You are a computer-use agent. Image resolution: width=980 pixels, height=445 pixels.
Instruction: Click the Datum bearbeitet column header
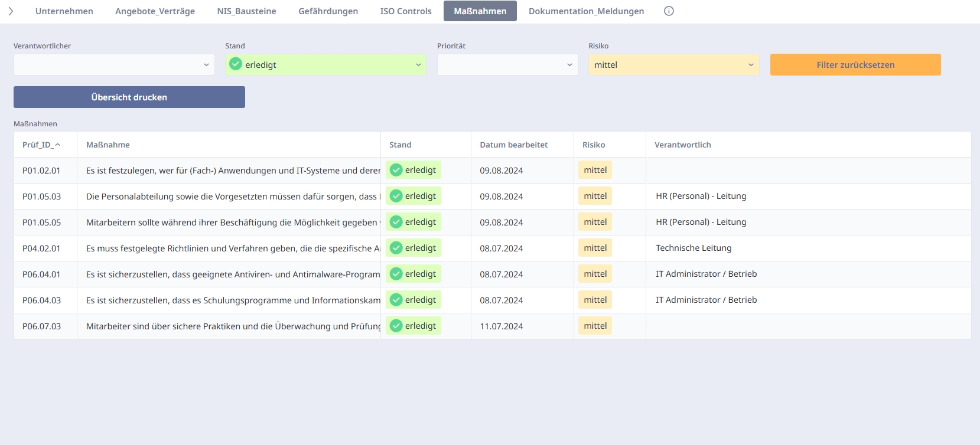(x=513, y=145)
